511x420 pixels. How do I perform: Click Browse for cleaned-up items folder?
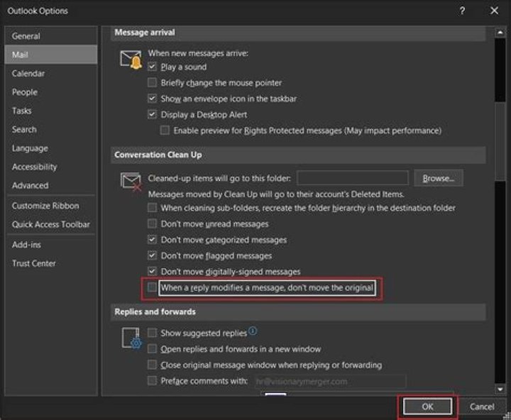(x=439, y=178)
